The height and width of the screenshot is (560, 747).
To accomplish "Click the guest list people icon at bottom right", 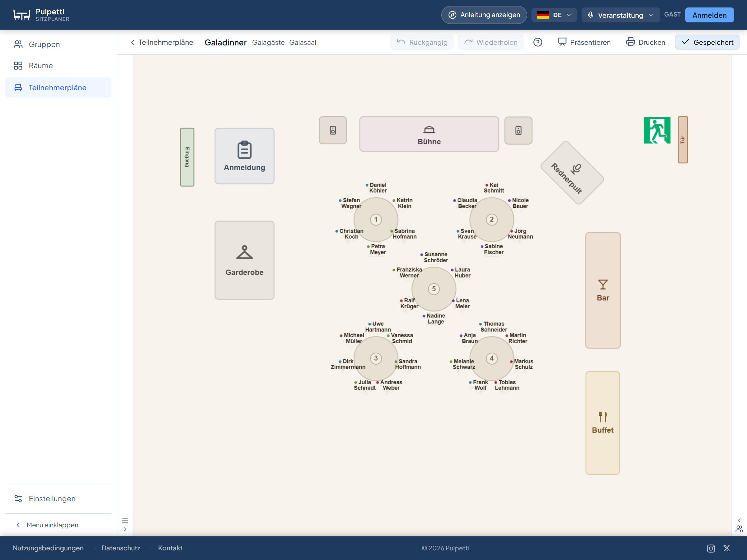I will 739,529.
